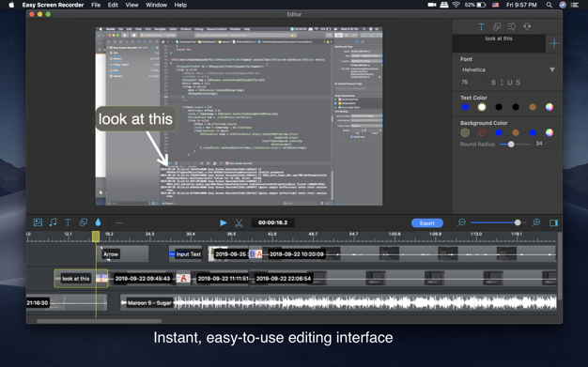Screen dimensions: 588x367
Task: Click the 'look at this' callout in preview
Action: click(135, 119)
